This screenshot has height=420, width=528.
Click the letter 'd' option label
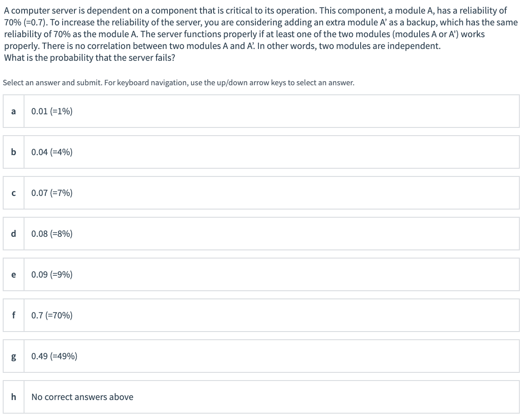[x=14, y=234]
